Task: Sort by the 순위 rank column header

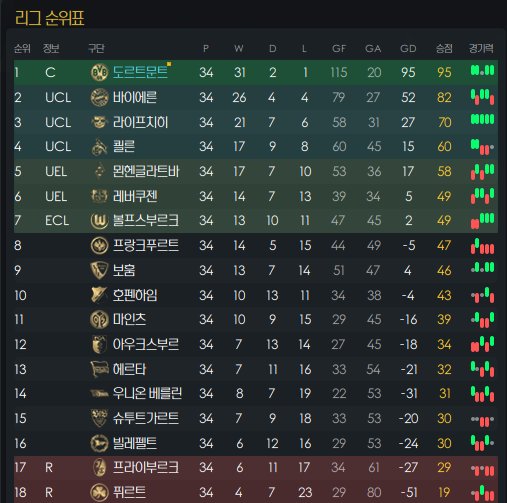Action: tap(22, 49)
